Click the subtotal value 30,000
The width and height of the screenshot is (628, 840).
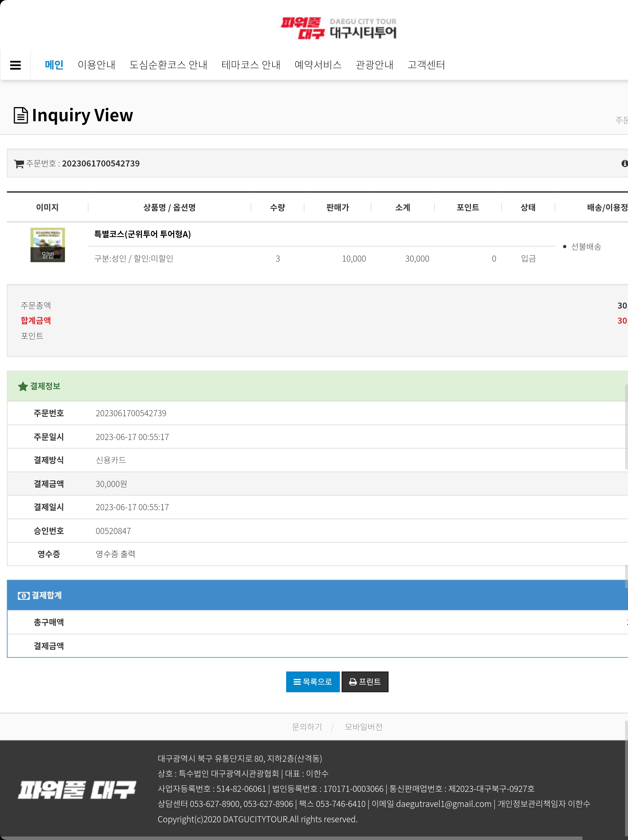tap(417, 259)
